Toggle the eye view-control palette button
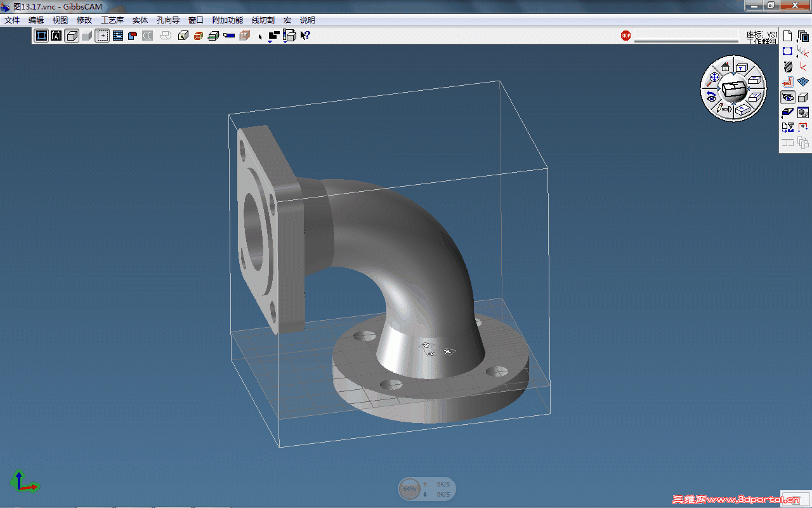The width and height of the screenshot is (812, 508). coord(787,97)
